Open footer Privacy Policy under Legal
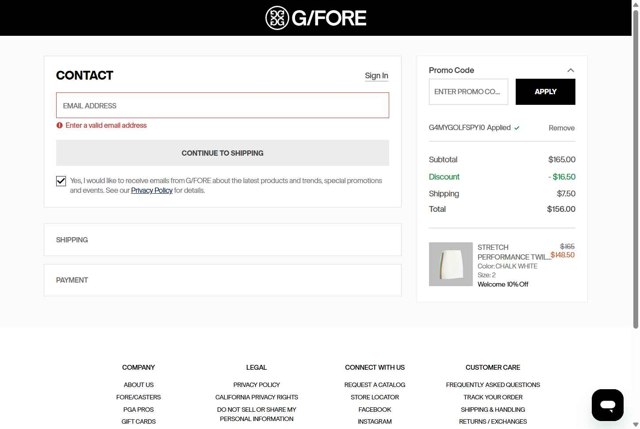Viewport: 640px width, 429px height. (x=256, y=385)
